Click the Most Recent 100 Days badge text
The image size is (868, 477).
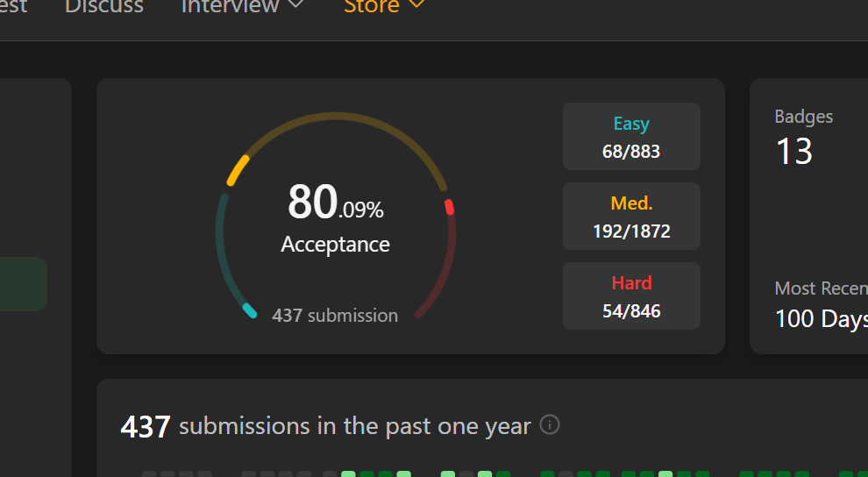tap(821, 317)
